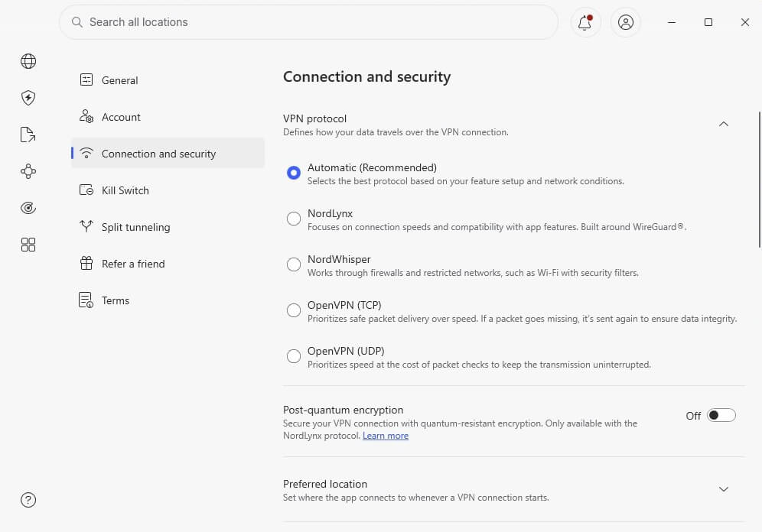Open the VPN globe icon in the sidebar
This screenshot has width=762, height=532.
pyautogui.click(x=28, y=61)
